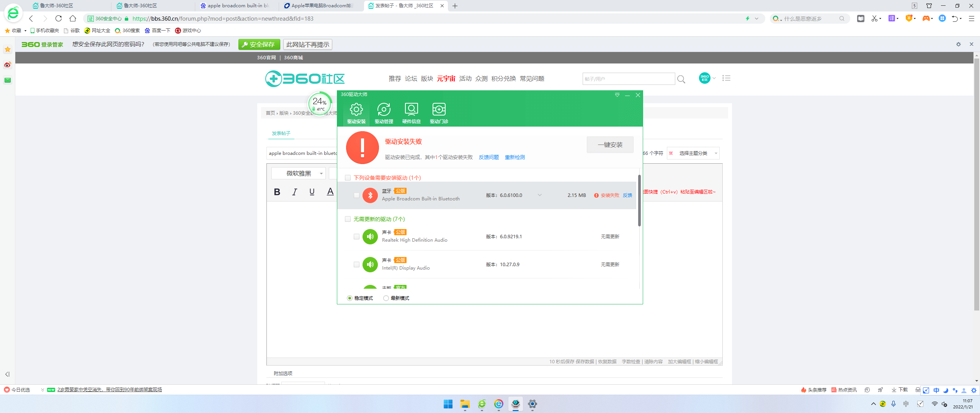The image size is (980, 413).
Task: Toggle italic formatting in post editor
Action: (294, 192)
